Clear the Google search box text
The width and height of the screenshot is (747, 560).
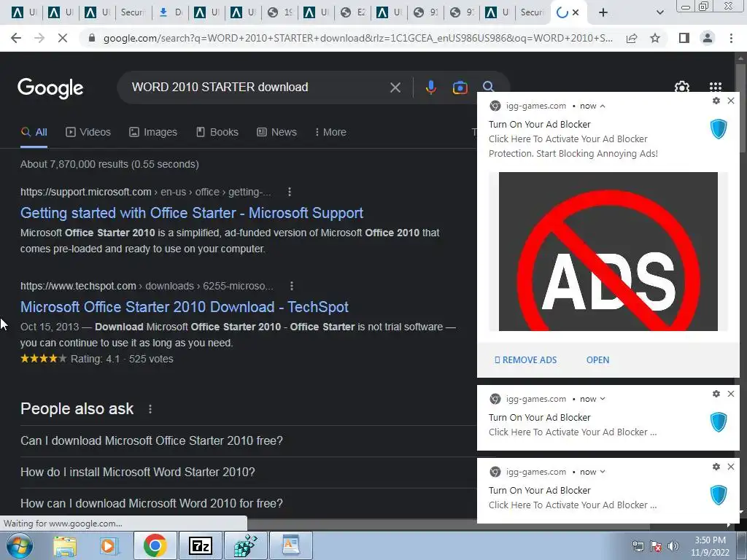point(395,87)
